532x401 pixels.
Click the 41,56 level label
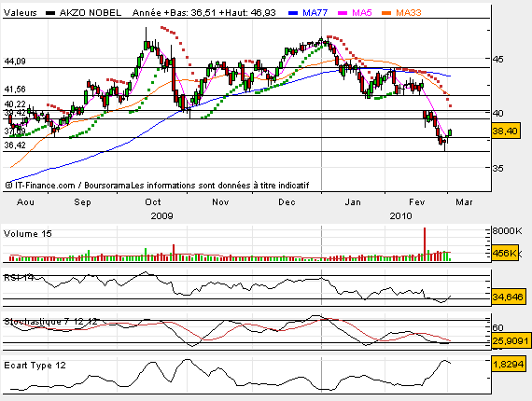15,90
